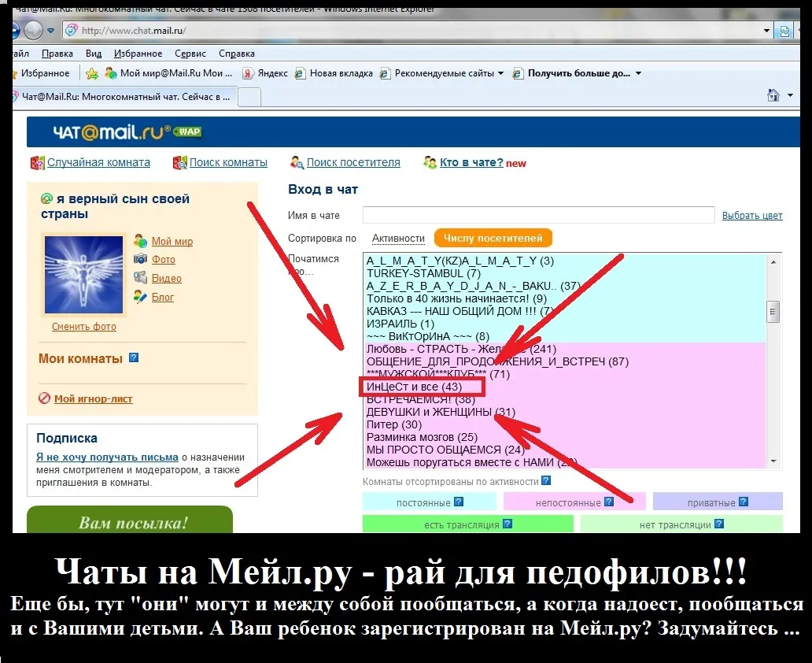The width and height of the screenshot is (812, 663).
Task: Open the Фото link
Action: [x=163, y=259]
